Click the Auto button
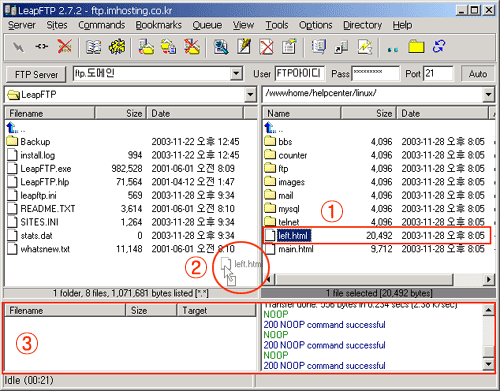The height and width of the screenshot is (391, 500). (478, 74)
